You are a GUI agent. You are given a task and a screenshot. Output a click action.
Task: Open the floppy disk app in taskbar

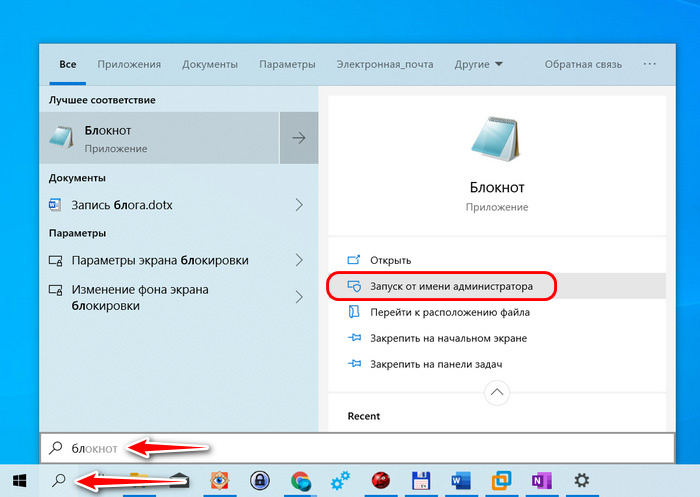(x=421, y=480)
